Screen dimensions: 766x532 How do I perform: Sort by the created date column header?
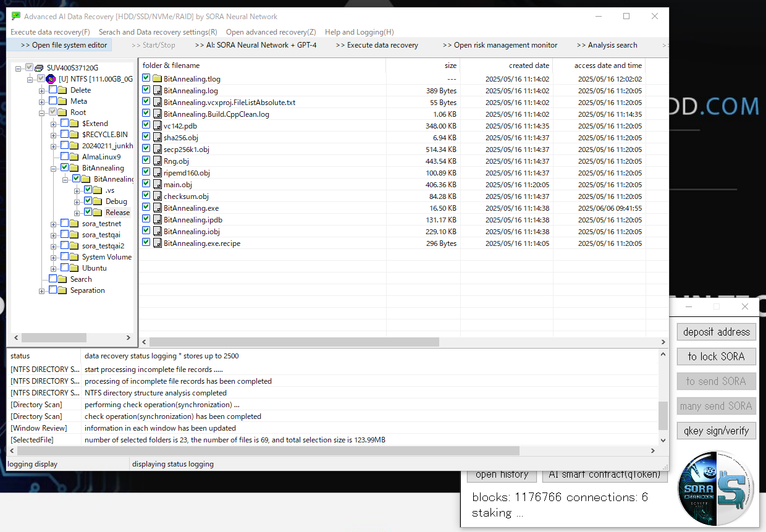tap(506, 65)
